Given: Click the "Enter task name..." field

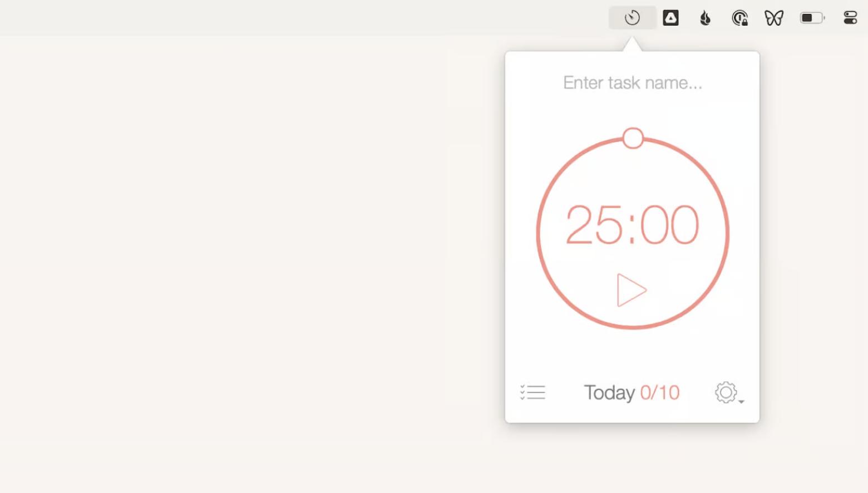Looking at the screenshot, I should (x=633, y=83).
